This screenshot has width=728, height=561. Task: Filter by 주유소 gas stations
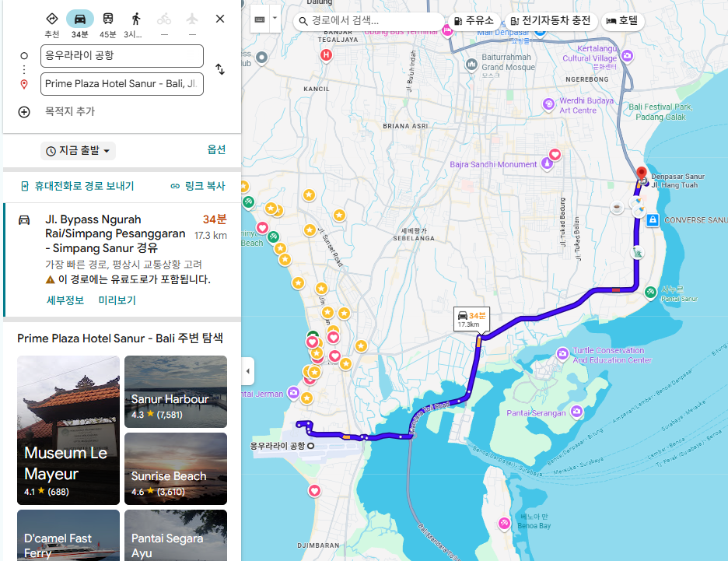(x=474, y=21)
